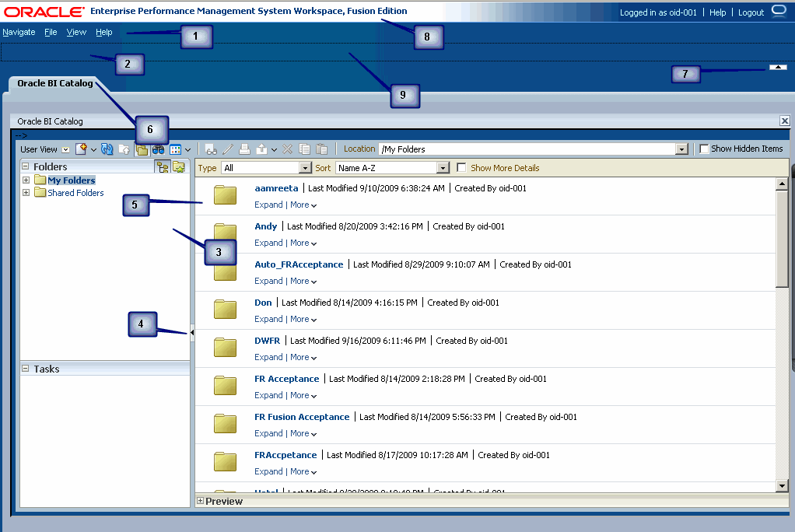Click the pencil Edit icon
The image size is (795, 532).
click(228, 149)
